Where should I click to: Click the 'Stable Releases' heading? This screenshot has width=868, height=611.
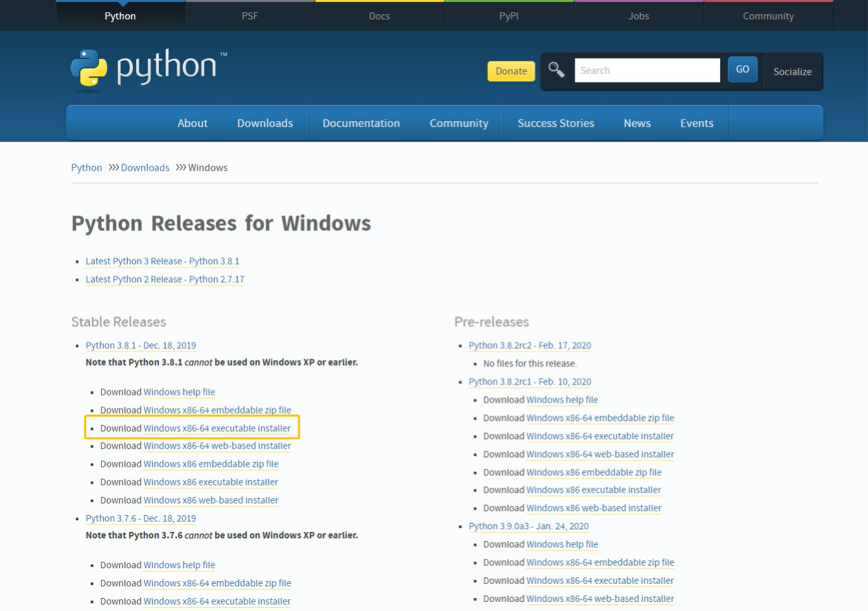(x=119, y=322)
